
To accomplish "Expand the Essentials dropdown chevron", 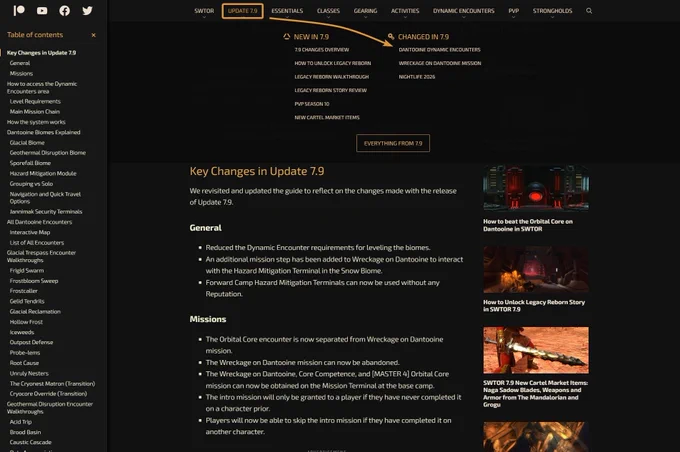I will point(287,17).
